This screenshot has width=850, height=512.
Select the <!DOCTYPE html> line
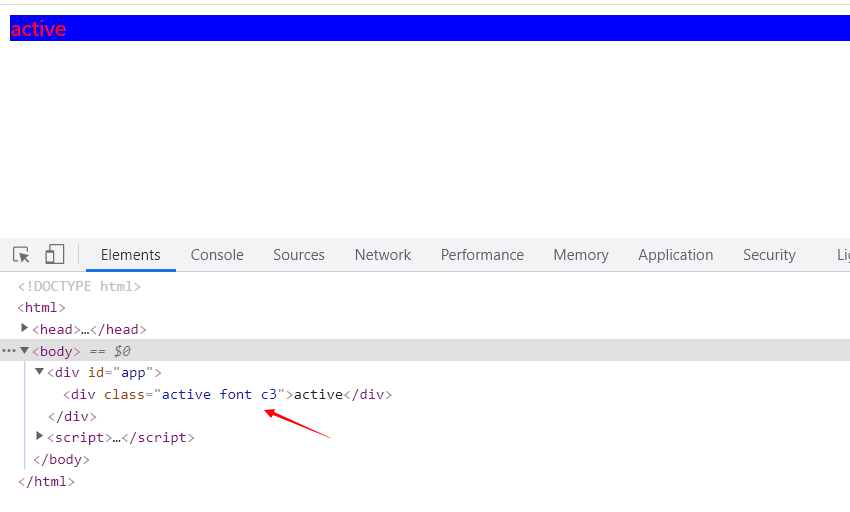coord(79,286)
